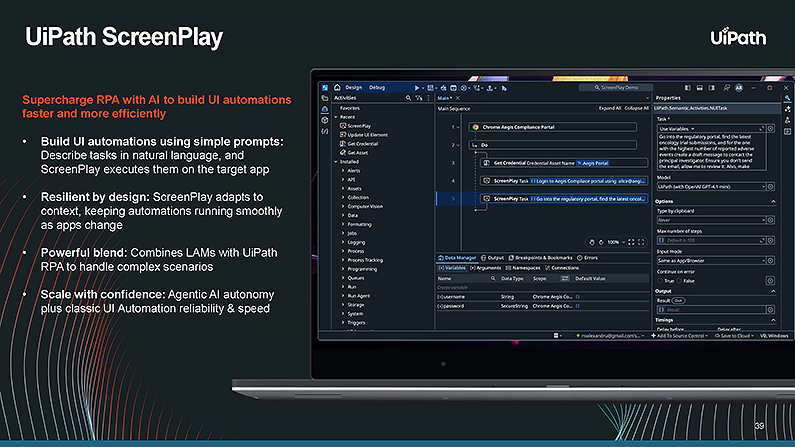
Task: Click the search icon in Activities panel
Action: click(x=408, y=98)
